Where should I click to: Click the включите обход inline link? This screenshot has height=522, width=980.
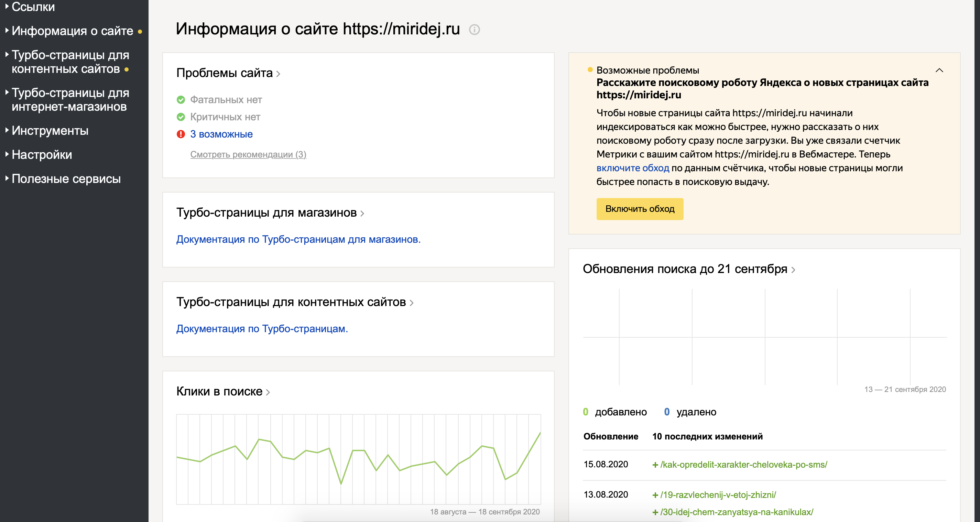click(632, 168)
